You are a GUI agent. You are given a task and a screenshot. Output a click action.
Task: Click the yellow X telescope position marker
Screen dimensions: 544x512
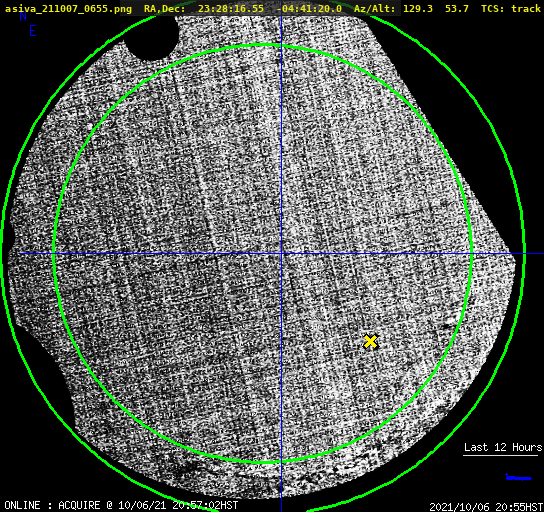coord(370,341)
